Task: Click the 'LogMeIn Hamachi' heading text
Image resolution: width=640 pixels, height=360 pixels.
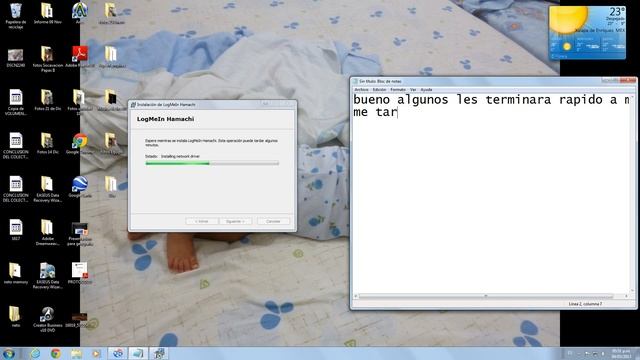Action: [165, 119]
